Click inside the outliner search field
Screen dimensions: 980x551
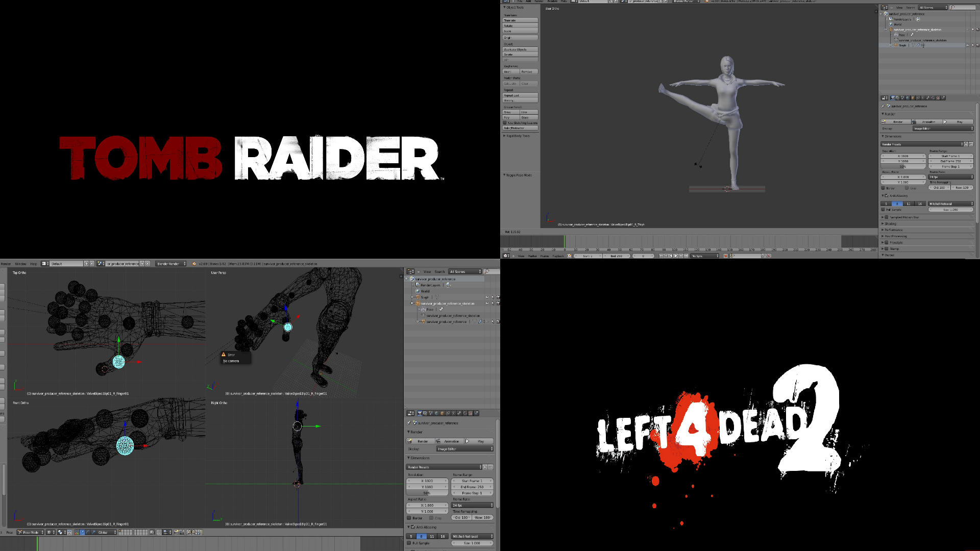pos(490,271)
